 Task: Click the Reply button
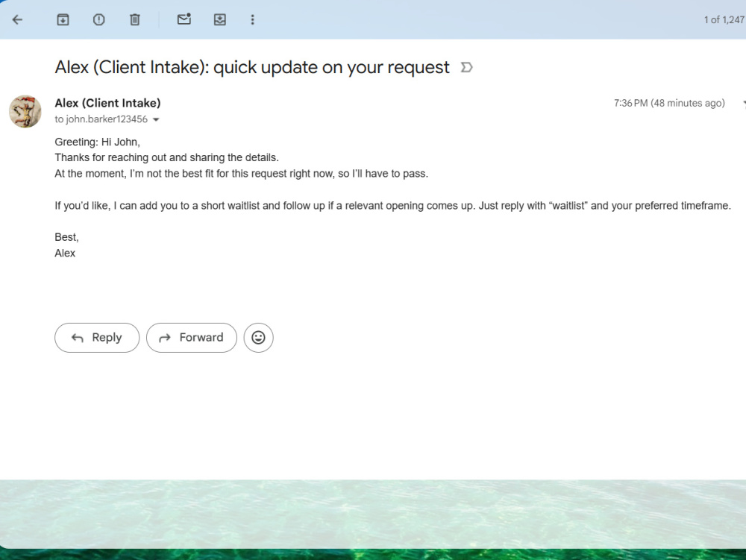coord(97,338)
